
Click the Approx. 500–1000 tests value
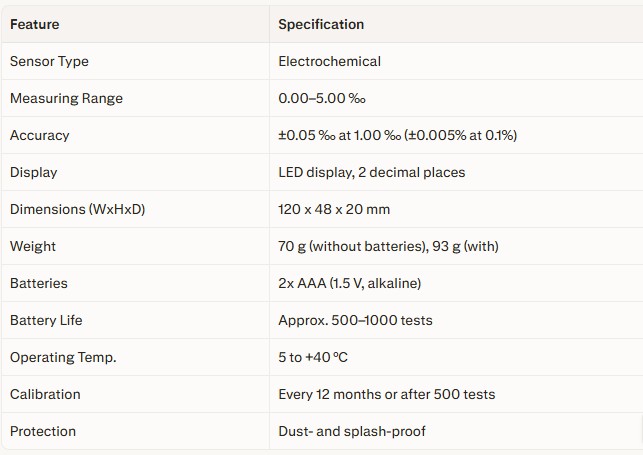tap(355, 320)
